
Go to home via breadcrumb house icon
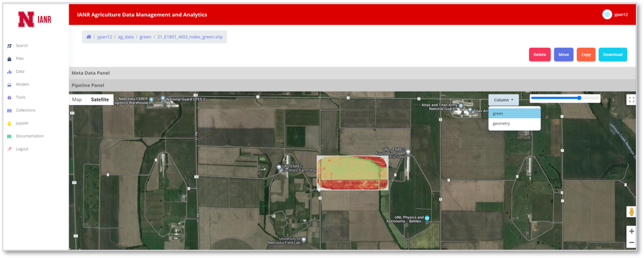pos(89,37)
